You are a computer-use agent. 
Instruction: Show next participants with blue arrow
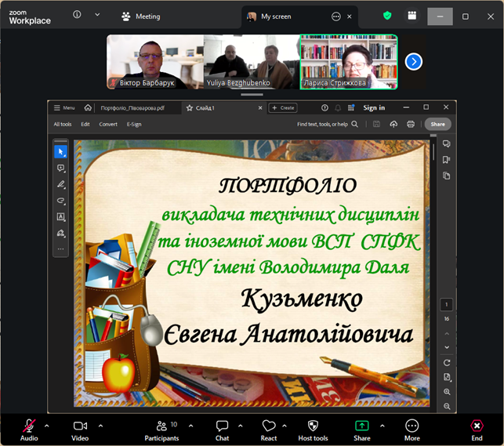(x=413, y=62)
